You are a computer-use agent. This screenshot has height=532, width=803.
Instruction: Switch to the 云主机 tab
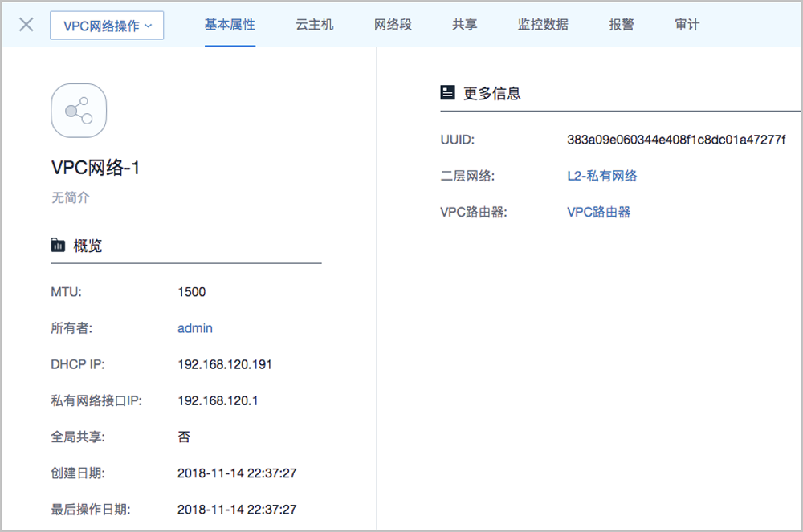coord(314,25)
